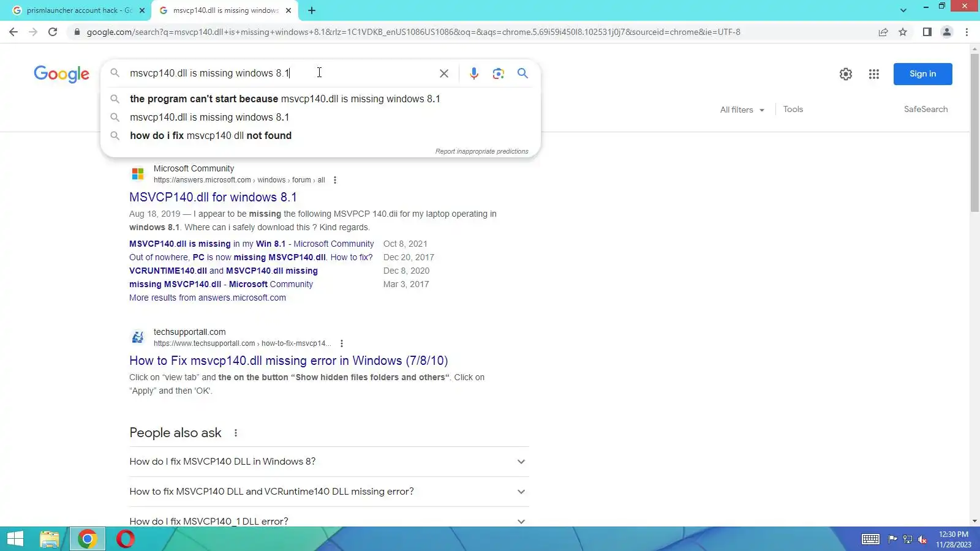Click the browser forward arrow
Screen dimensions: 980x551
(33, 32)
